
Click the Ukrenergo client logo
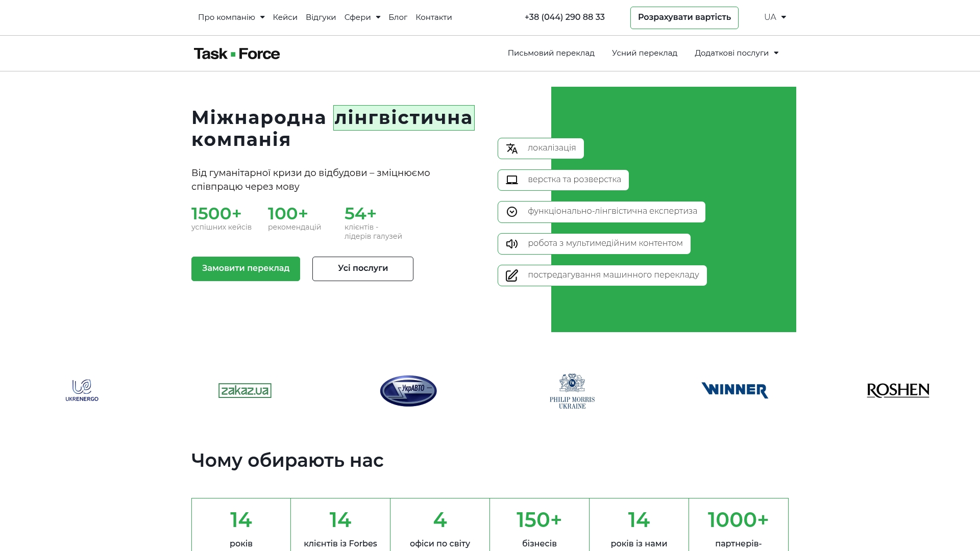coord(82,390)
